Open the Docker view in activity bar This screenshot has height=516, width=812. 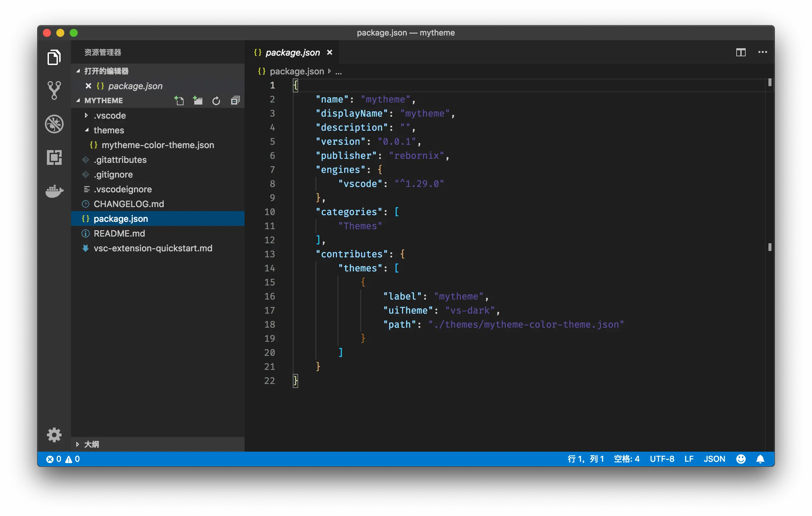pyautogui.click(x=54, y=191)
